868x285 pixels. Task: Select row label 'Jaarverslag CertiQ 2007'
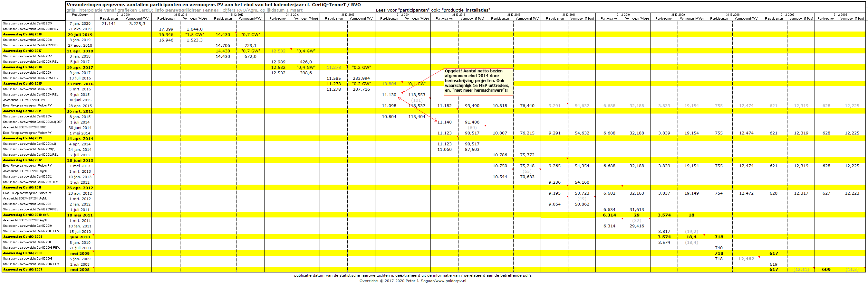tap(23, 270)
